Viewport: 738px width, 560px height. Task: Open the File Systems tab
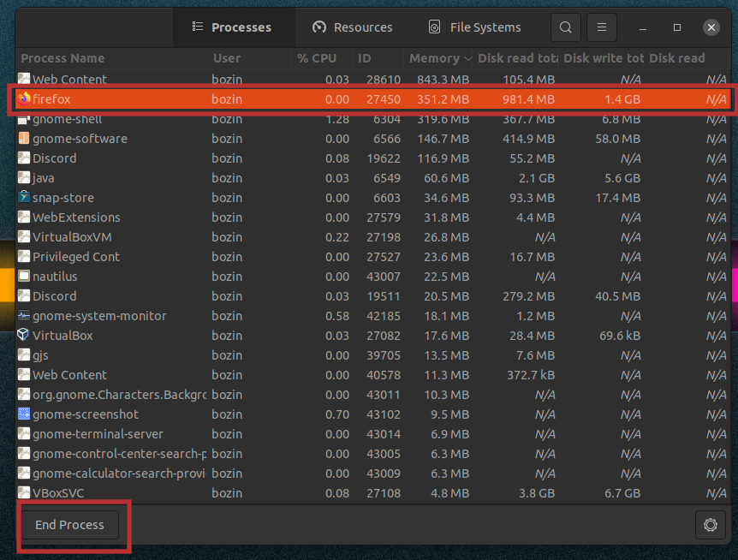pyautogui.click(x=474, y=27)
